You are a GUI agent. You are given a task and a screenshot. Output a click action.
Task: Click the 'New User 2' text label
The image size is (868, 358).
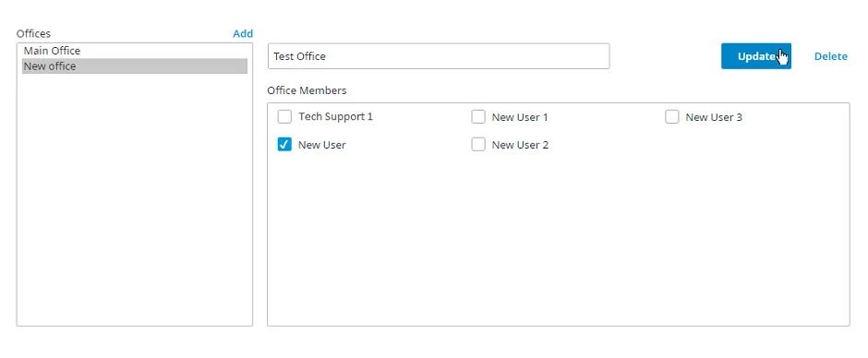click(x=520, y=145)
